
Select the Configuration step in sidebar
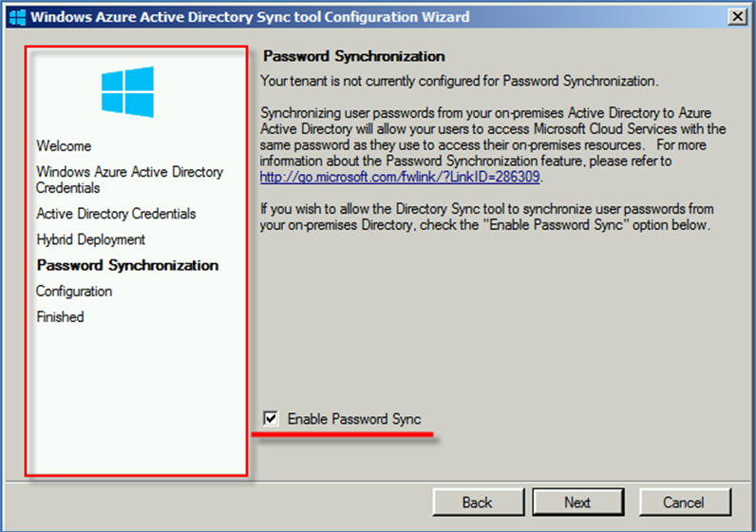(x=74, y=292)
